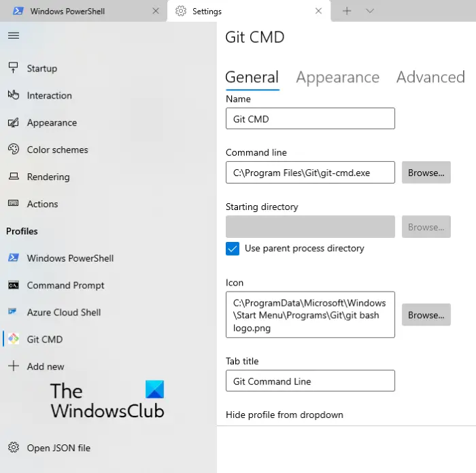The image size is (476, 473).
Task: Open the new tab dropdown chevron
Action: point(370,12)
